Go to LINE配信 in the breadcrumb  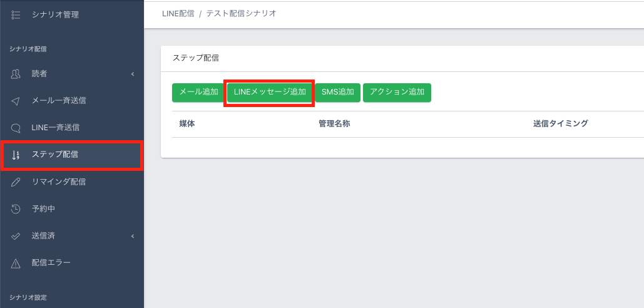coord(178,13)
